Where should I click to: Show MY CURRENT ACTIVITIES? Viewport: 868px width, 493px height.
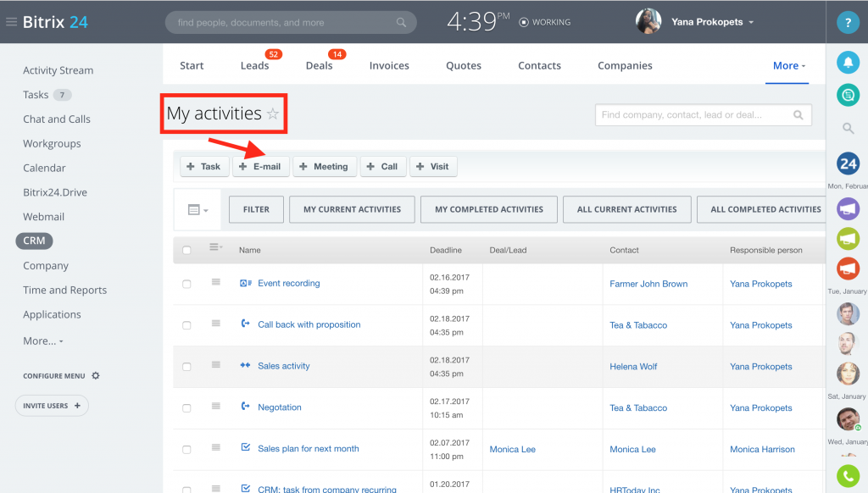[352, 210]
